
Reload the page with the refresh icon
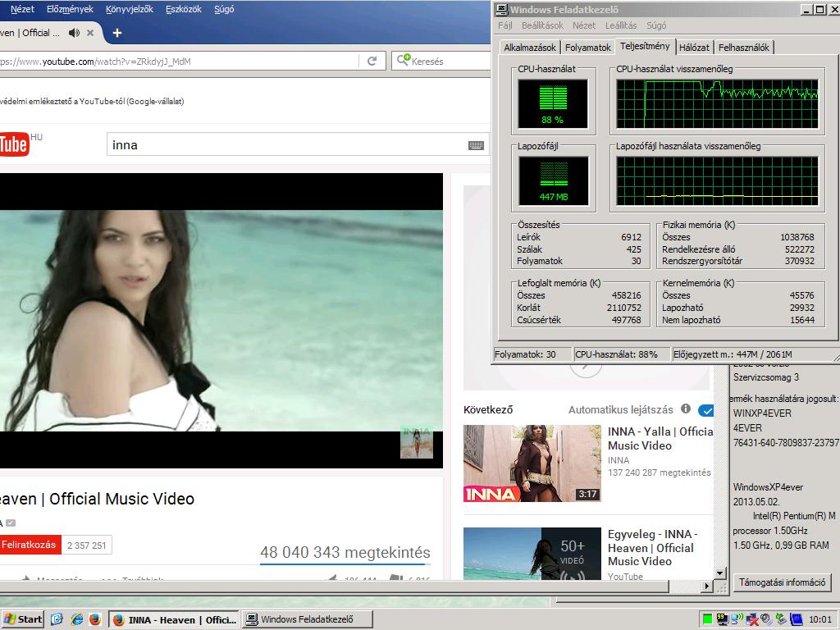coord(372,61)
